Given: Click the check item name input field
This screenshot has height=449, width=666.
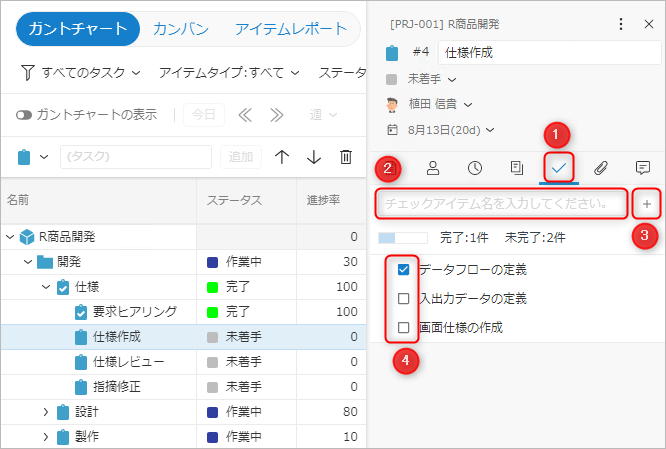Looking at the screenshot, I should tap(502, 204).
